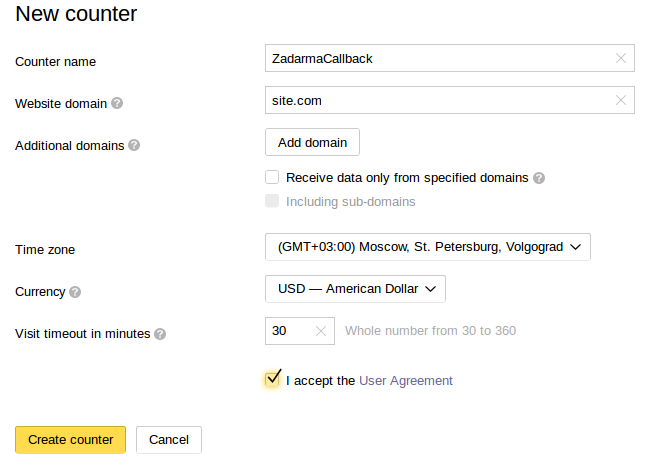Open the help icon next to Currency

75,292
